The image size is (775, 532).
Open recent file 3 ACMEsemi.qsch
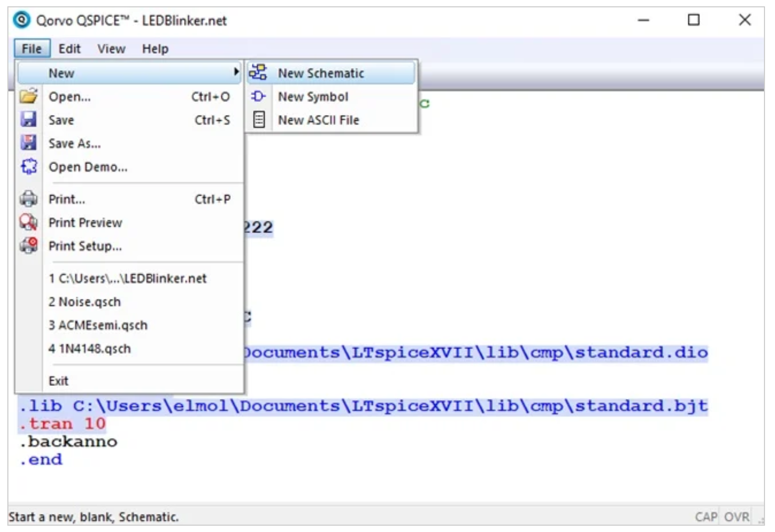tap(130, 325)
